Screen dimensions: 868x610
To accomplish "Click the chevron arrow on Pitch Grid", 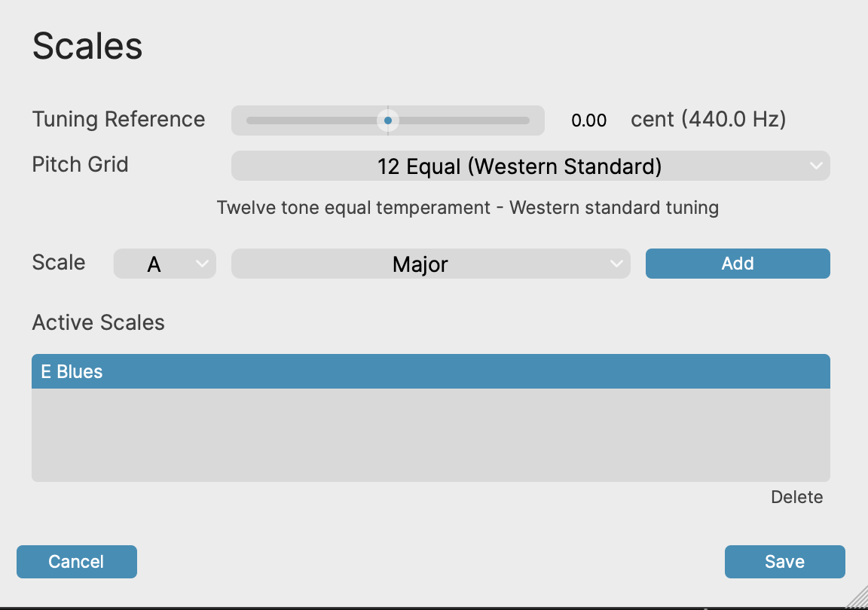I will (815, 166).
